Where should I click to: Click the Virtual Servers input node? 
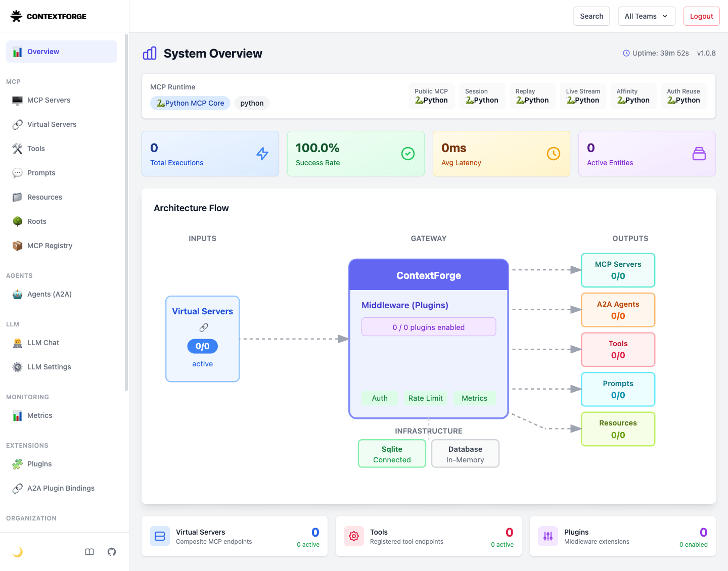(203, 339)
